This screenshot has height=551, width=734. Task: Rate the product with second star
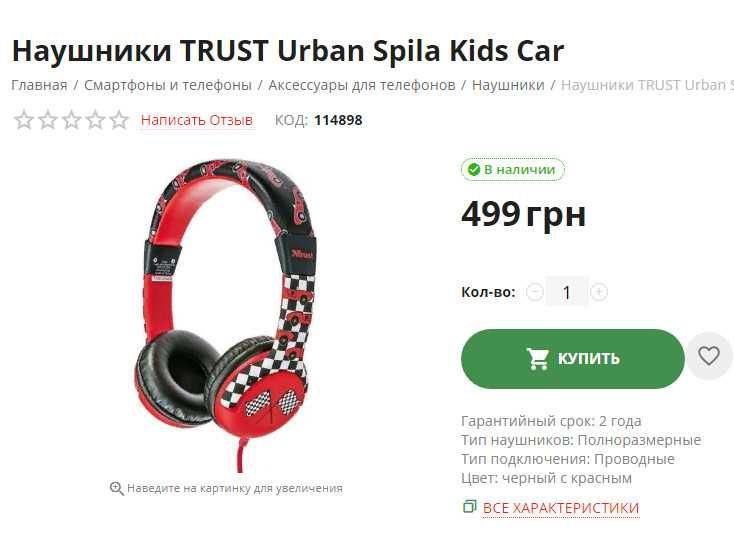coord(47,120)
